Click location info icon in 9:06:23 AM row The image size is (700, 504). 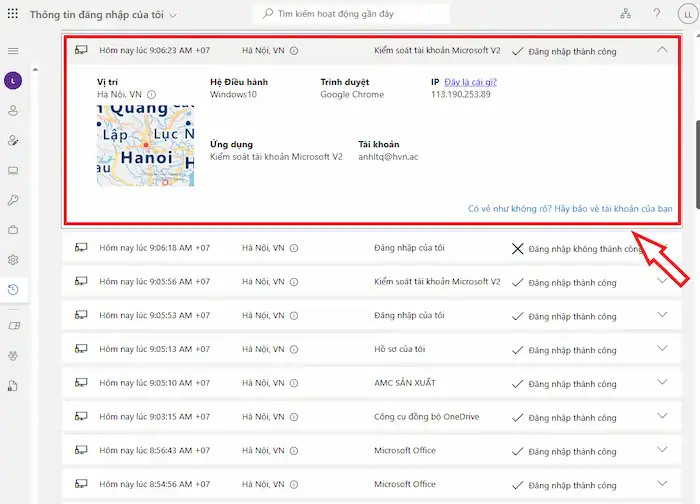pos(294,51)
